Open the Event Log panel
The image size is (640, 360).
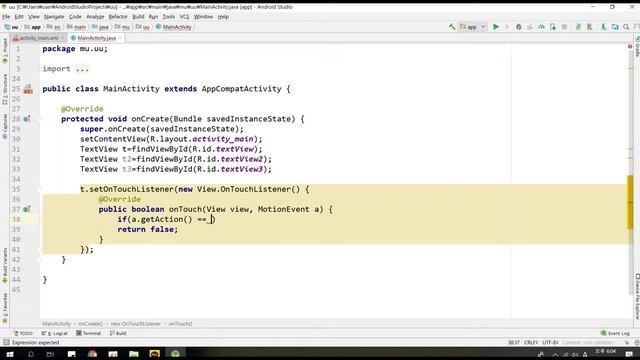pos(615,333)
